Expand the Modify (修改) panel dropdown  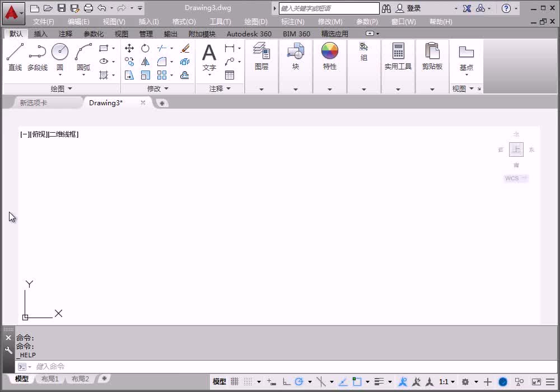tap(157, 88)
